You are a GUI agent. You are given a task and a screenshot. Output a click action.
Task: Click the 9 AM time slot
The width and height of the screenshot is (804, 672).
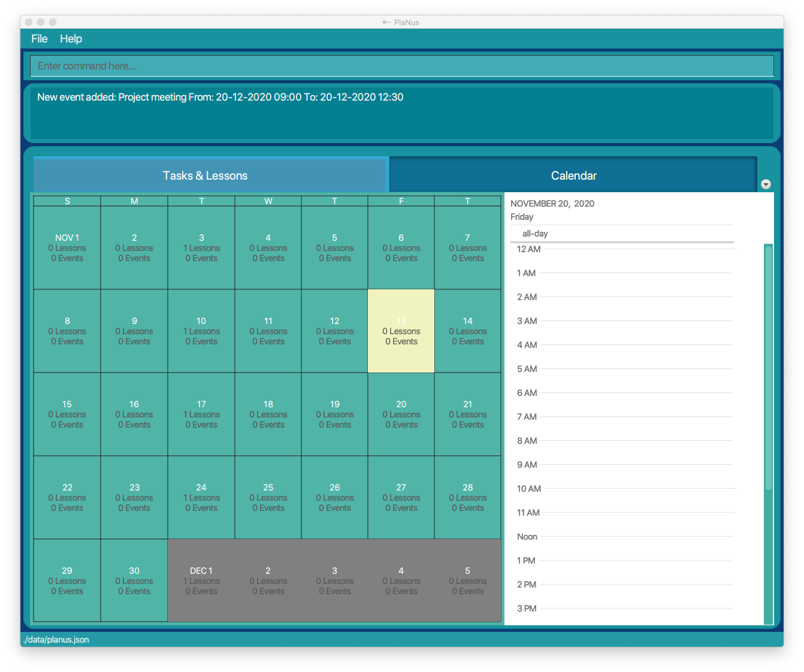(625, 464)
